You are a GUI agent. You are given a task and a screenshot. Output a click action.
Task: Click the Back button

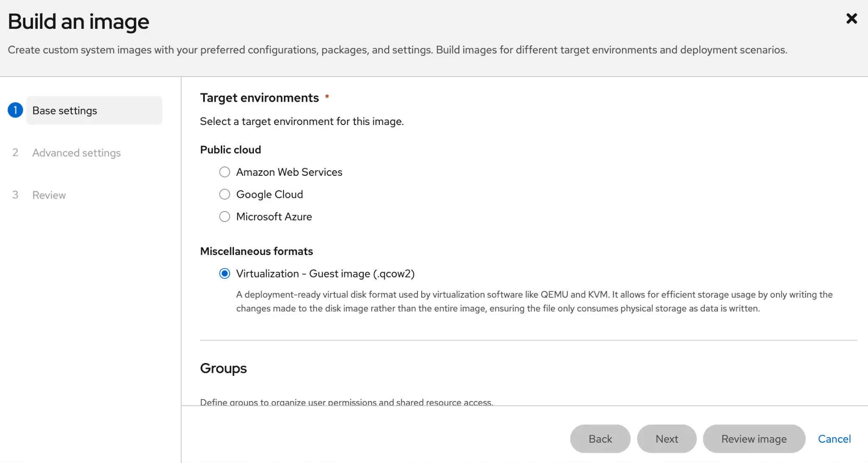click(x=600, y=439)
